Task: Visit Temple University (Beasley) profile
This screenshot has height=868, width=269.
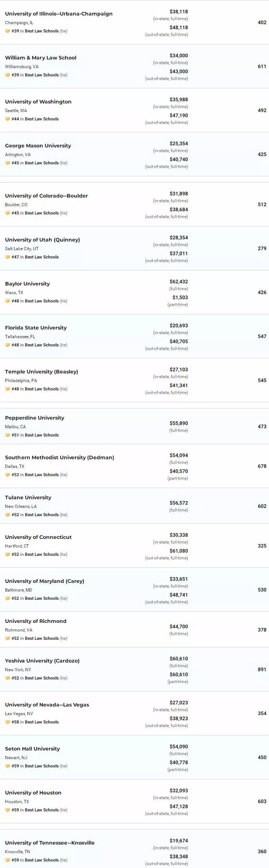Action: coord(41,372)
